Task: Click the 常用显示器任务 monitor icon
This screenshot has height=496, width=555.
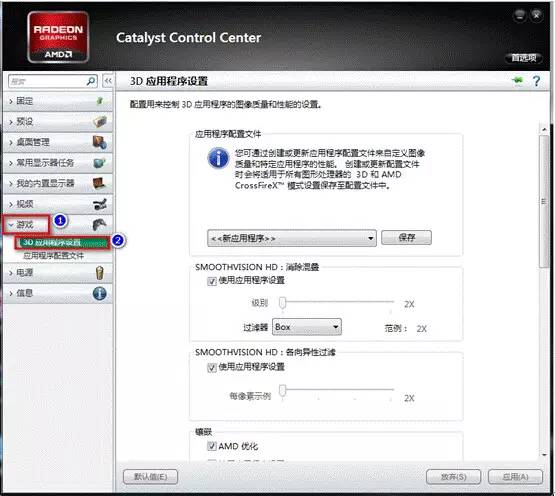Action: click(x=100, y=163)
